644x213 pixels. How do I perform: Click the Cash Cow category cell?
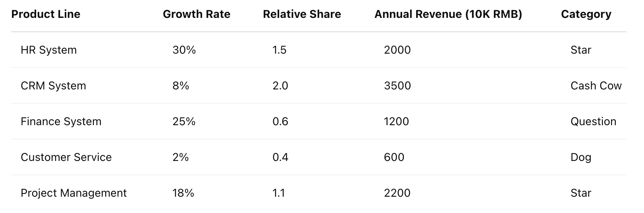[x=596, y=86]
